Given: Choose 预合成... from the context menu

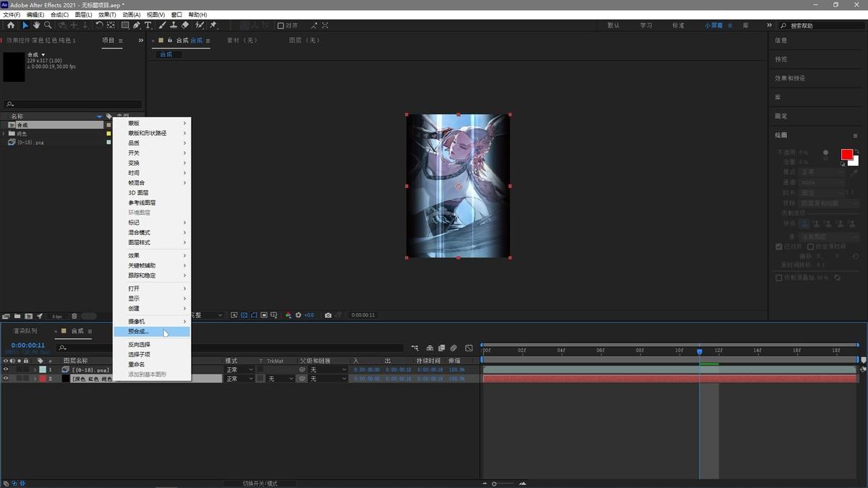Looking at the screenshot, I should (138, 332).
